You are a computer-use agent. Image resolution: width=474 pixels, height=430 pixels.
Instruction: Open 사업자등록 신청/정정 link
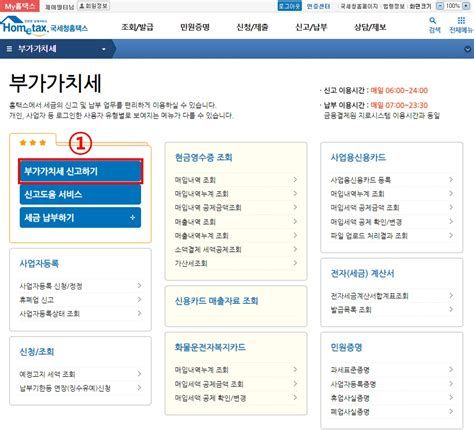pyautogui.click(x=51, y=286)
